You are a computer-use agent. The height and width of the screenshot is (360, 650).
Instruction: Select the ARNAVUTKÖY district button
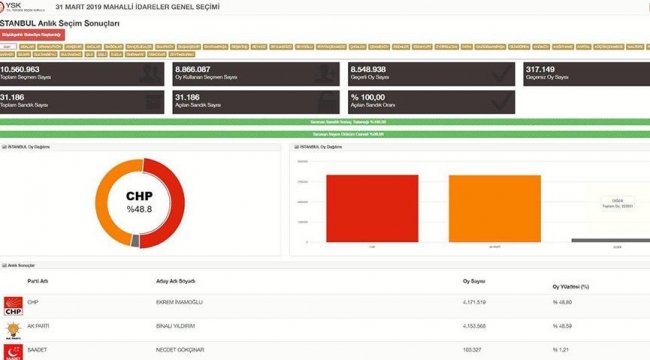coord(50,47)
